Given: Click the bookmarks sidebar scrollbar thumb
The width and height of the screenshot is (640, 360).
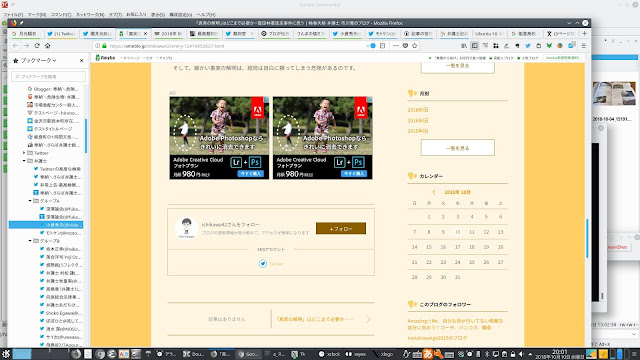Looking at the screenshot, I should tap(86, 136).
